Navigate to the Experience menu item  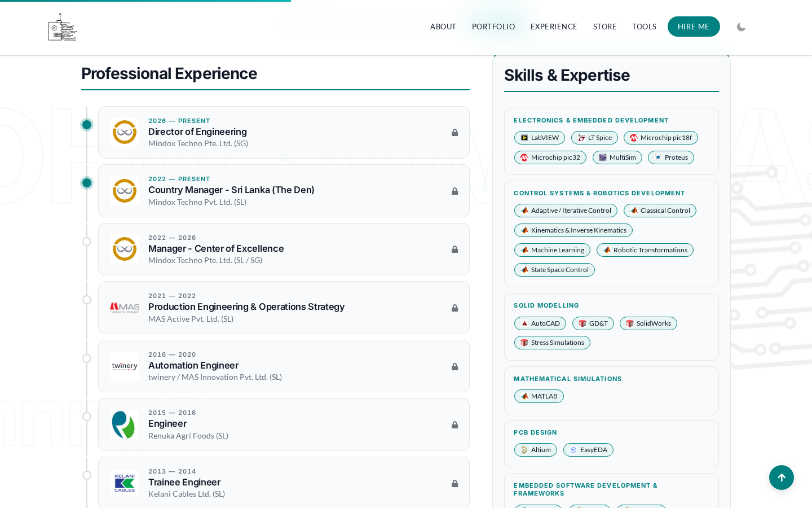(554, 27)
